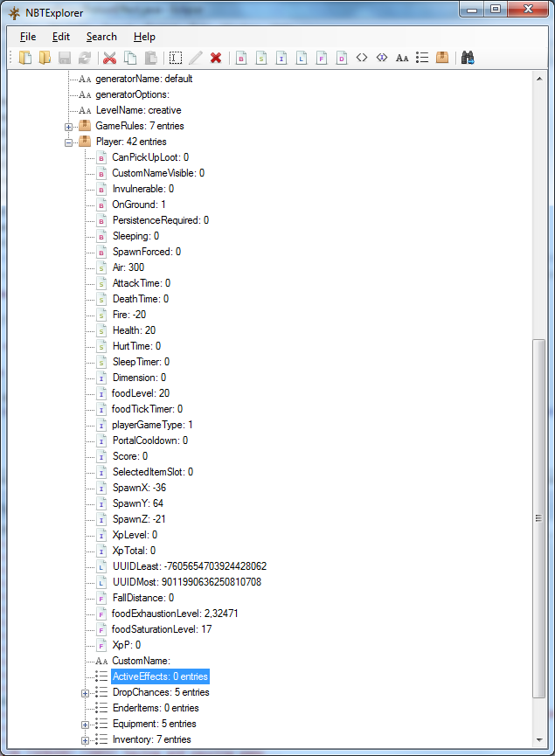This screenshot has width=555, height=756.
Task: Select the Fire: -20 entry
Action: (x=129, y=315)
